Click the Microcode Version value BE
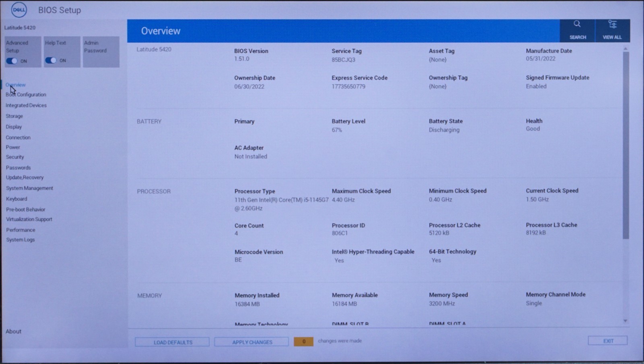 238,260
